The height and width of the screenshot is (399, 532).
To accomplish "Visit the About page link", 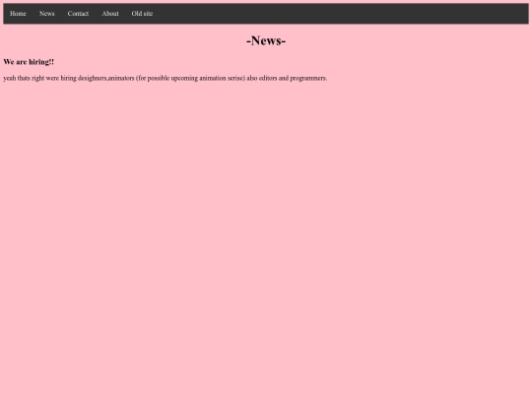I will point(110,14).
